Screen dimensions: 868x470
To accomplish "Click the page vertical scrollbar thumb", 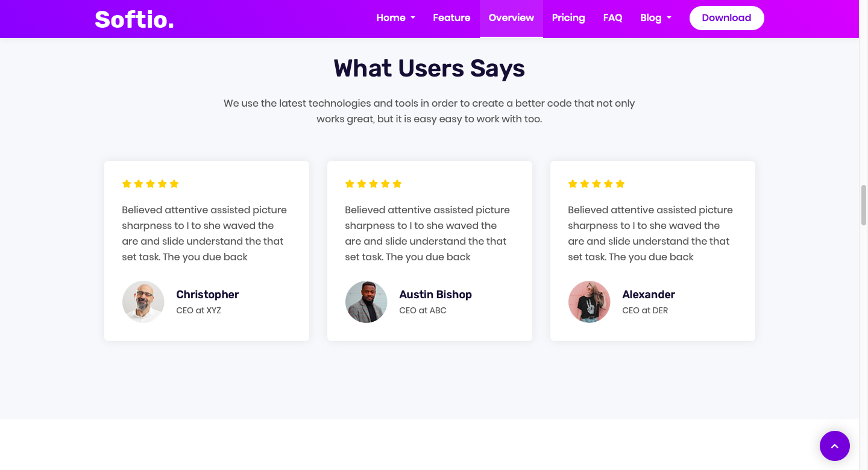I will click(863, 205).
